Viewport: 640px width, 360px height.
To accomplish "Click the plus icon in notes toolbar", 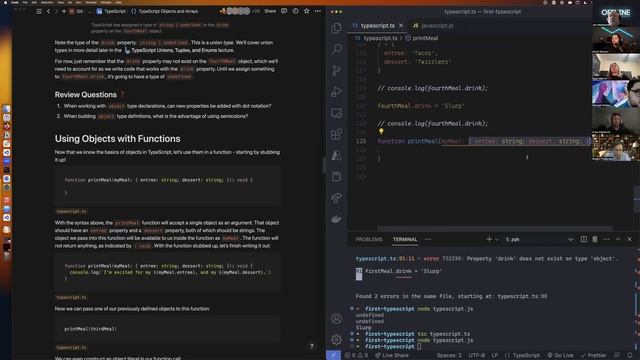I will pyautogui.click(x=64, y=11).
